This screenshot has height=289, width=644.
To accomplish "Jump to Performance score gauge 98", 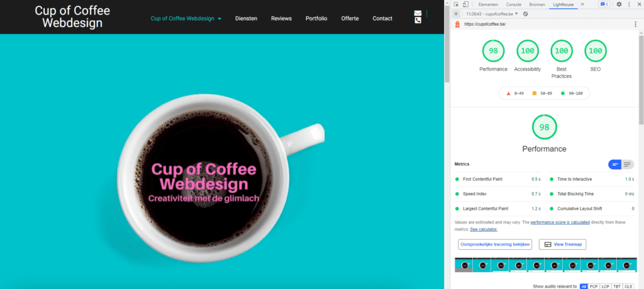I will 493,51.
